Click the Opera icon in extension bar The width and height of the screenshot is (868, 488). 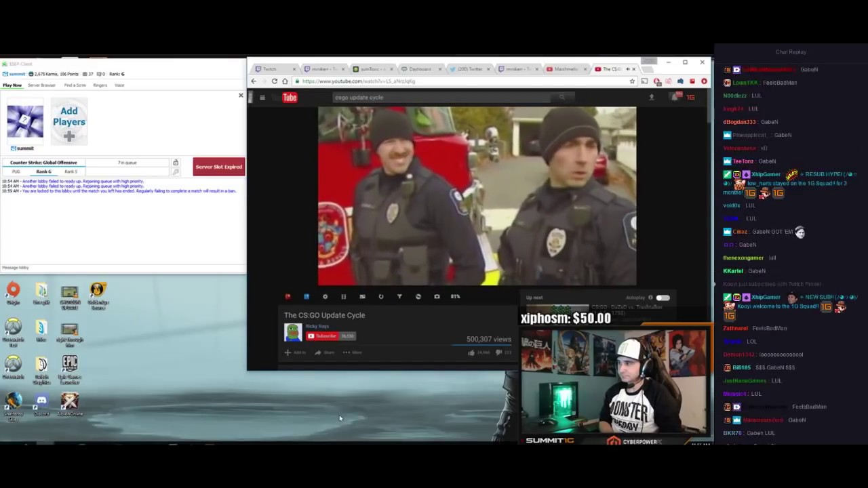pos(704,81)
